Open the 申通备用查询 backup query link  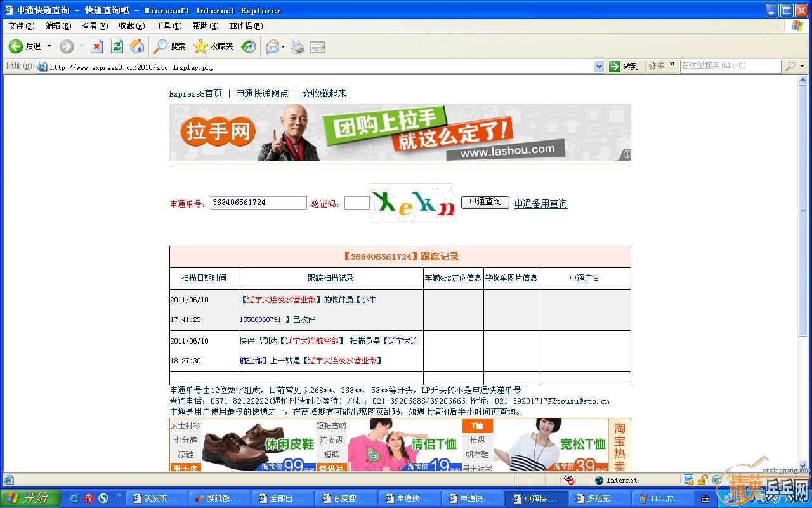click(x=540, y=204)
